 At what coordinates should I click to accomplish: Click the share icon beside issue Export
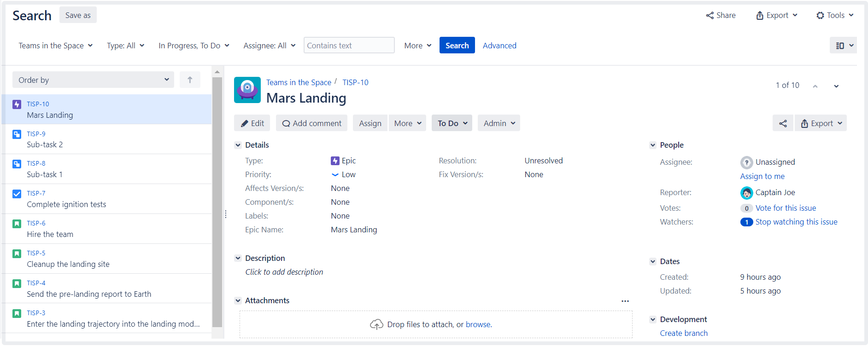(x=783, y=123)
